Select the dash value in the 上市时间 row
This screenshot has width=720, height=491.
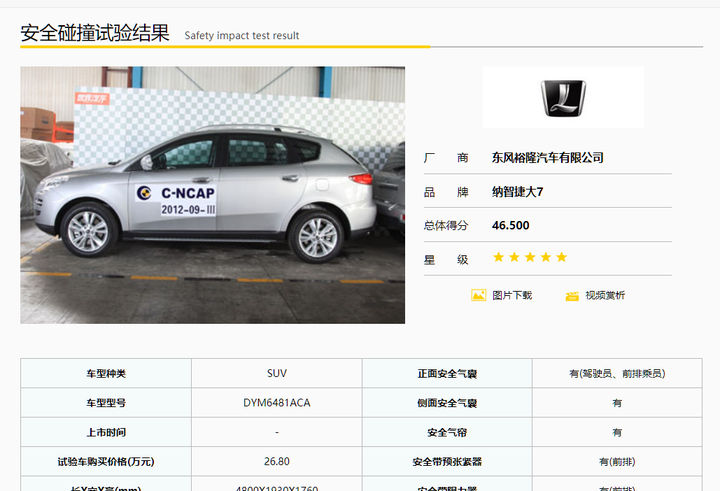(277, 432)
